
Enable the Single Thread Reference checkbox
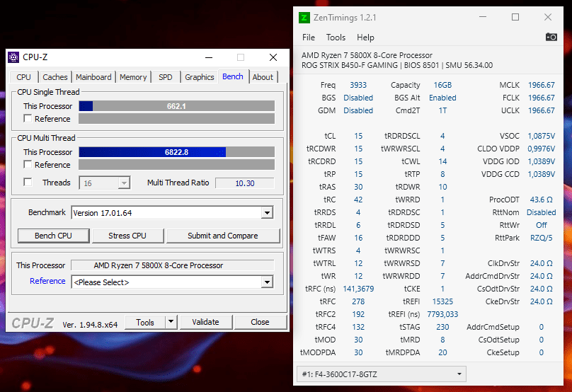[x=28, y=118]
